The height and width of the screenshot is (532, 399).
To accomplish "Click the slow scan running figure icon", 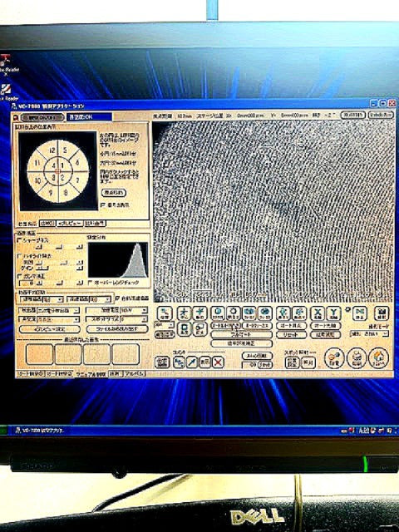I will click(283, 314).
